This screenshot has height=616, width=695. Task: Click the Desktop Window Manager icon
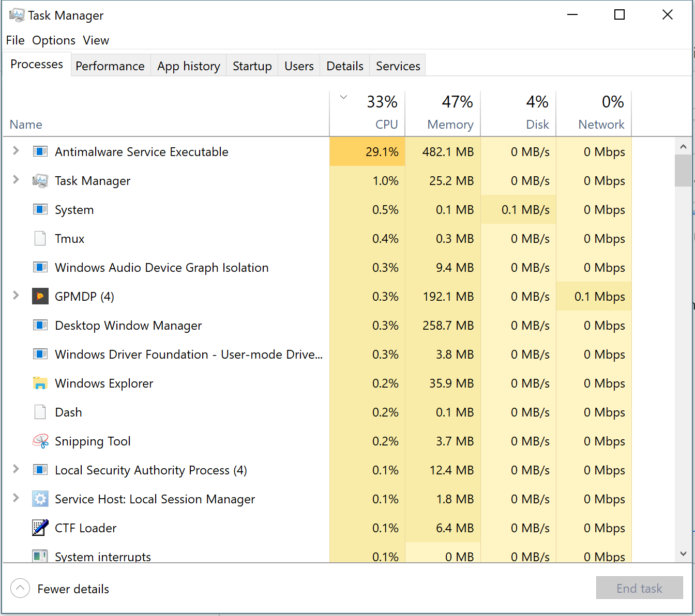[40, 325]
